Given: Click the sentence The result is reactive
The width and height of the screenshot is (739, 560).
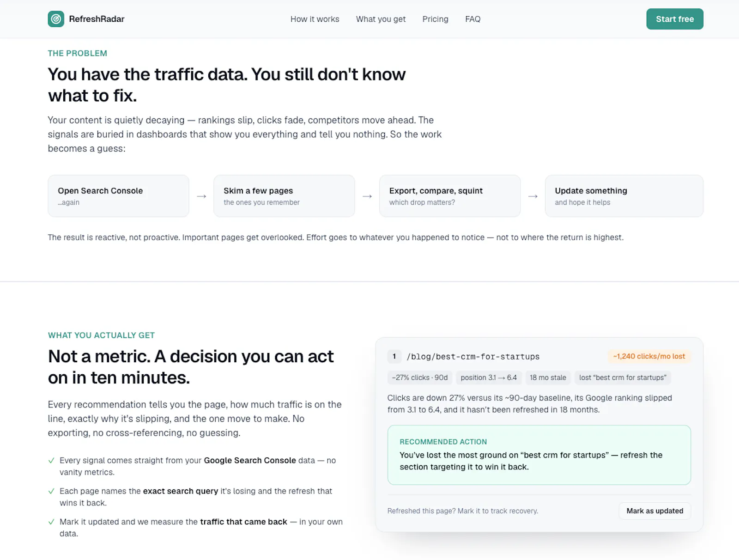Looking at the screenshot, I should [336, 237].
